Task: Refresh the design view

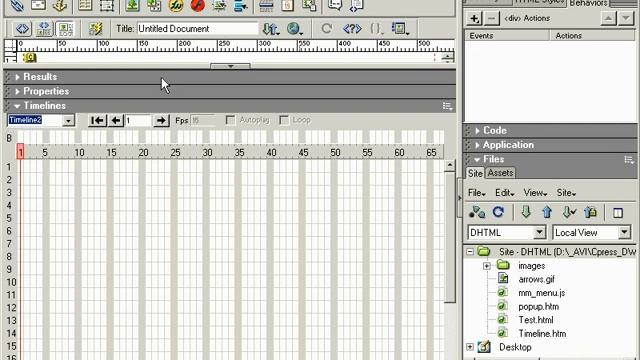Action: point(327,29)
